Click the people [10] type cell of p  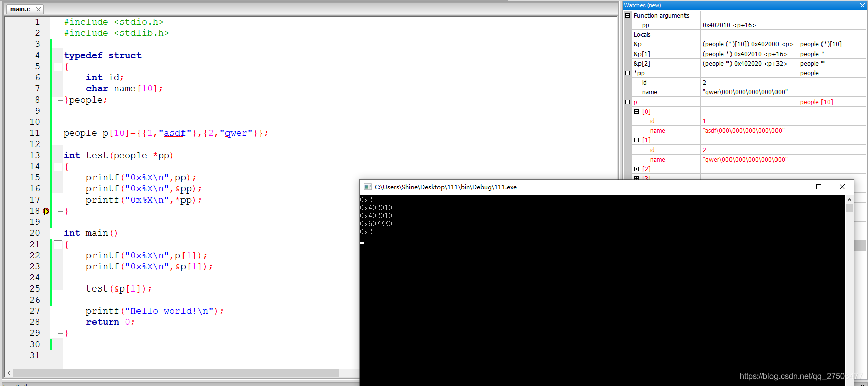tap(816, 102)
